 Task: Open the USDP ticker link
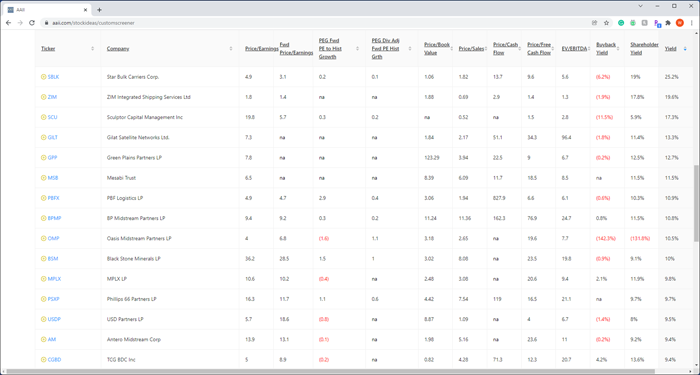click(x=54, y=319)
